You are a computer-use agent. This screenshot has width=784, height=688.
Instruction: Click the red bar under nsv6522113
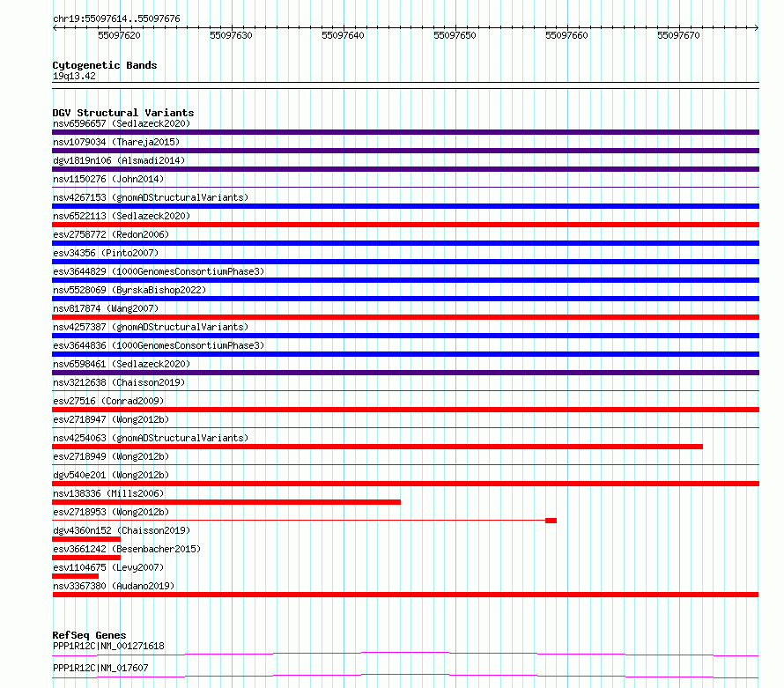[405, 225]
